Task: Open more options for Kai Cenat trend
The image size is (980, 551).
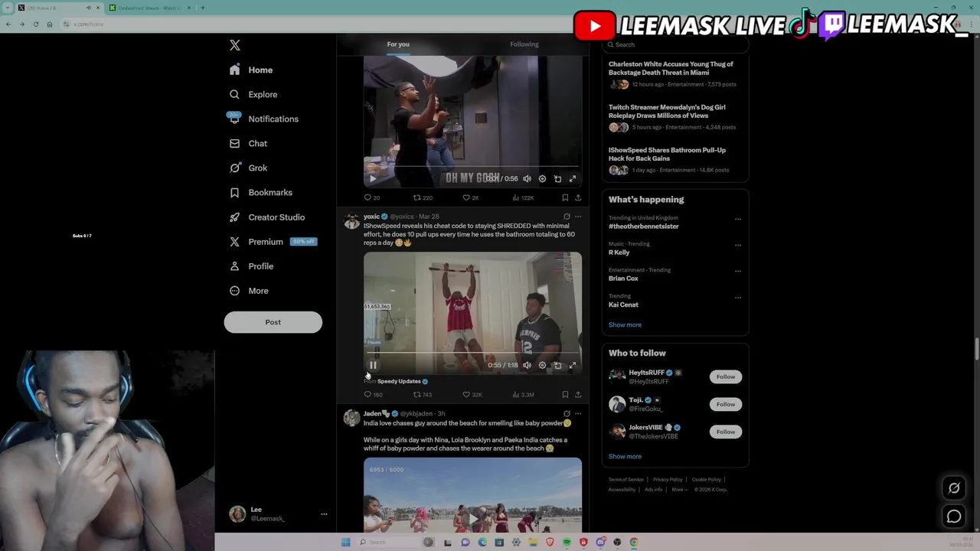Action: 738,297
